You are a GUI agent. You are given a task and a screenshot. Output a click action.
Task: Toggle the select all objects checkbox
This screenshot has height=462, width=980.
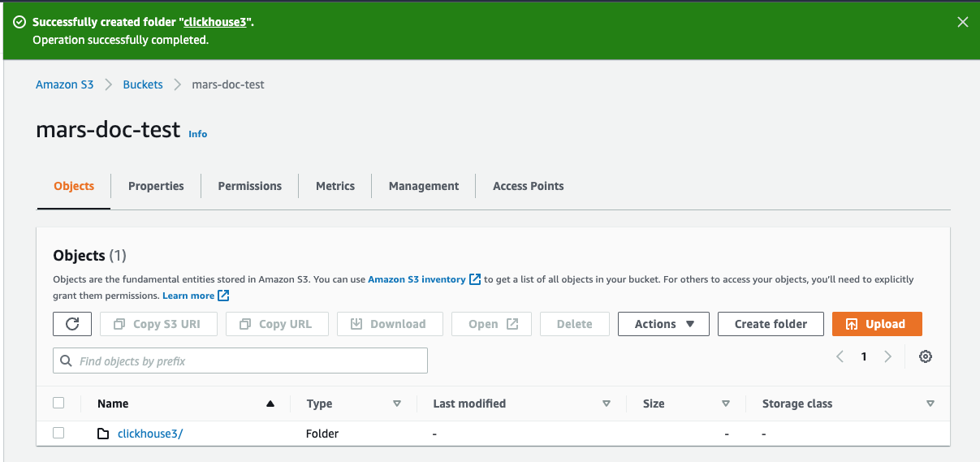(58, 403)
